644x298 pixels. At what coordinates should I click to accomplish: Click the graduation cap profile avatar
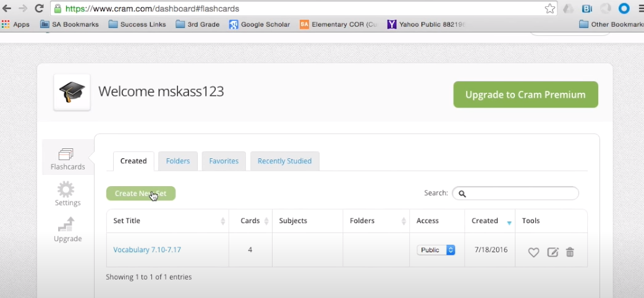(72, 92)
